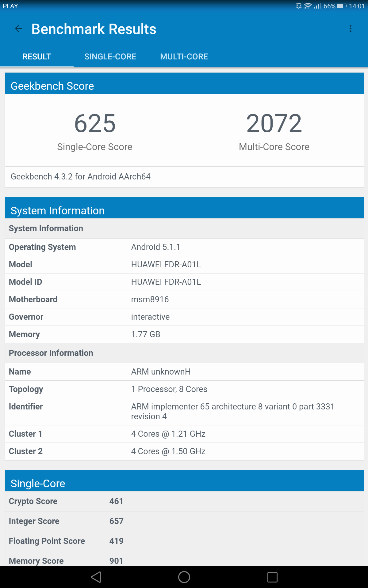Tap the Floating Point Score label
Image resolution: width=368 pixels, height=588 pixels.
[47, 541]
